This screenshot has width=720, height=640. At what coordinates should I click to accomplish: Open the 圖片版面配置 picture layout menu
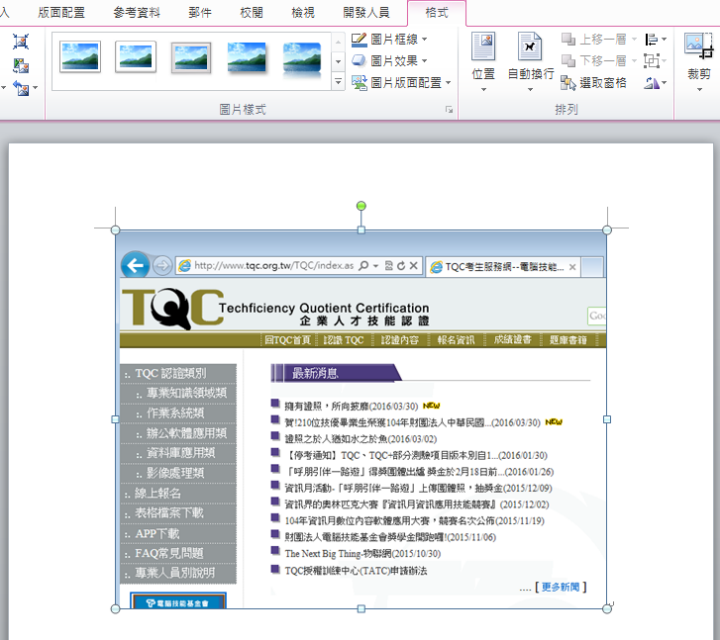tap(401, 83)
